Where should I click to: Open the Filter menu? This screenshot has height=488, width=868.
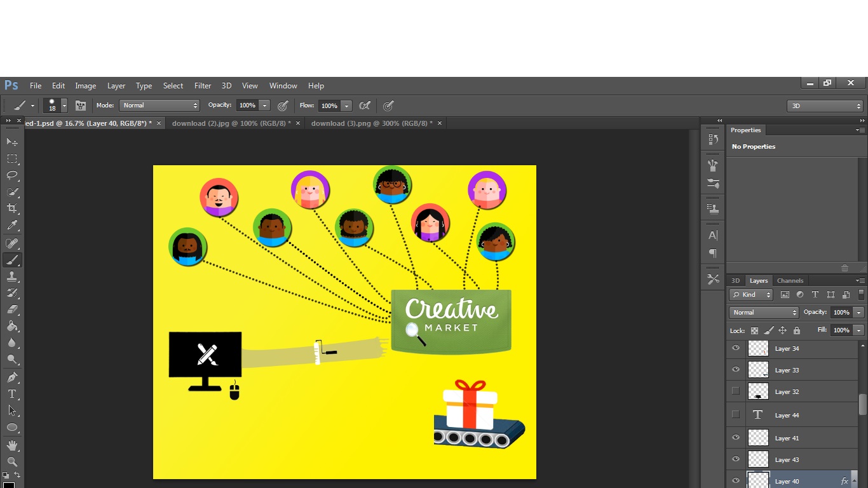[x=203, y=86]
